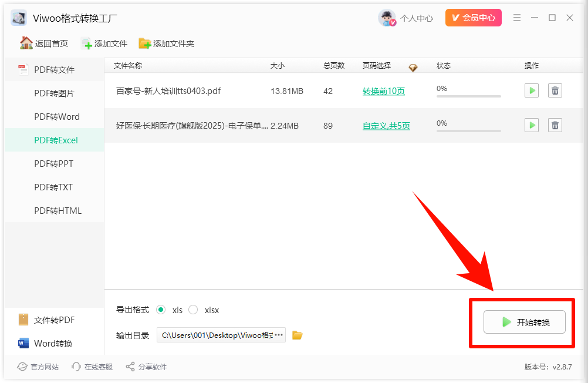Image resolution: width=588 pixels, height=383 pixels.
Task: Click progress bar of 百家号 file
Action: (x=469, y=96)
